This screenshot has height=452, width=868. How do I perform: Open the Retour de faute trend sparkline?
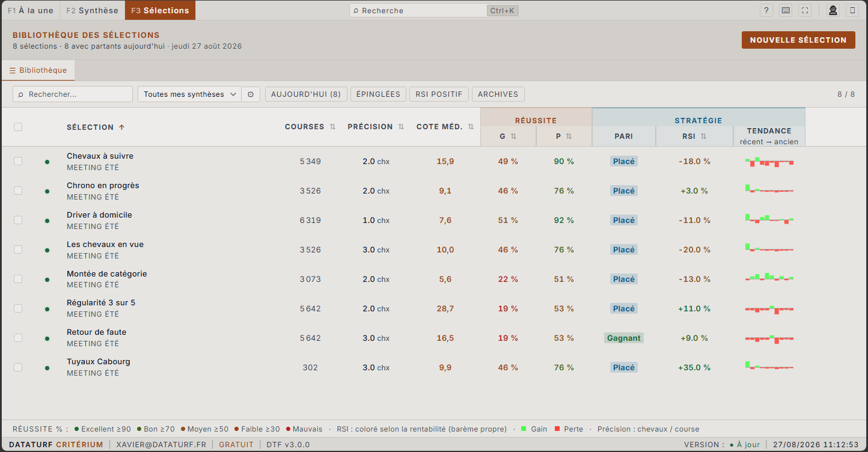[x=769, y=338]
